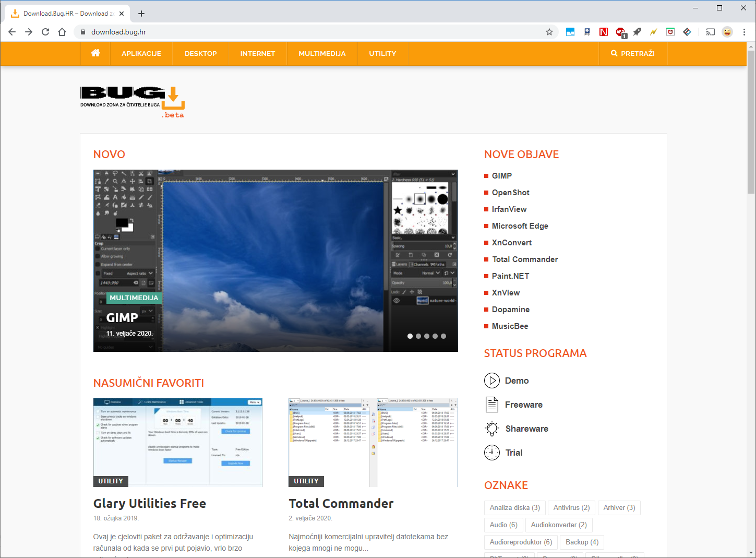This screenshot has width=756, height=558.
Task: Open the XnConvert link
Action: pyautogui.click(x=512, y=243)
